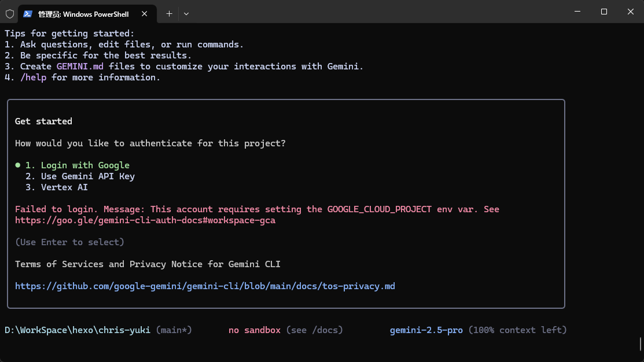The width and height of the screenshot is (644, 362).
Task: Close the Windows PowerShell tab
Action: (144, 13)
